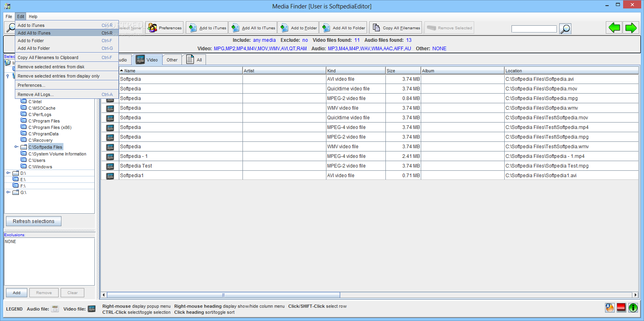
Task: Click the Video formats list link
Action: point(260,49)
